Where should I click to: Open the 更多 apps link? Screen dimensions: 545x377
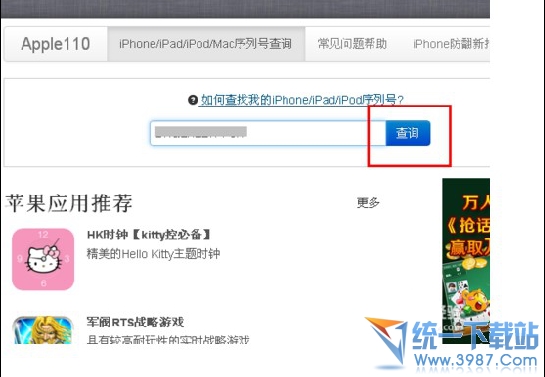click(368, 202)
